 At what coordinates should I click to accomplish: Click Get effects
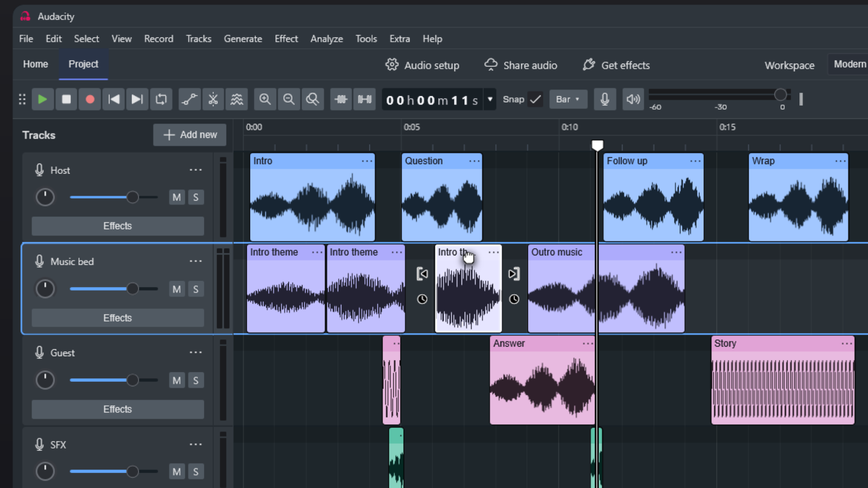click(x=616, y=65)
